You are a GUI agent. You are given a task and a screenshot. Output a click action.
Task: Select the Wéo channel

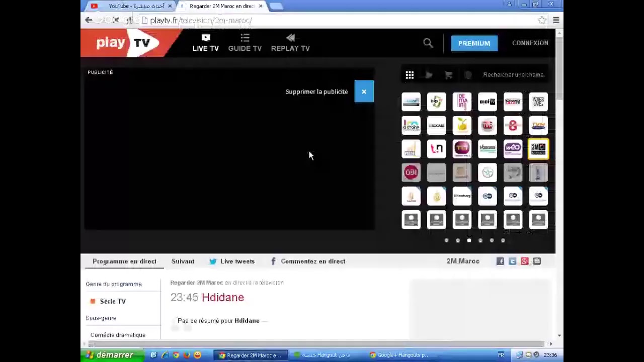point(513,148)
